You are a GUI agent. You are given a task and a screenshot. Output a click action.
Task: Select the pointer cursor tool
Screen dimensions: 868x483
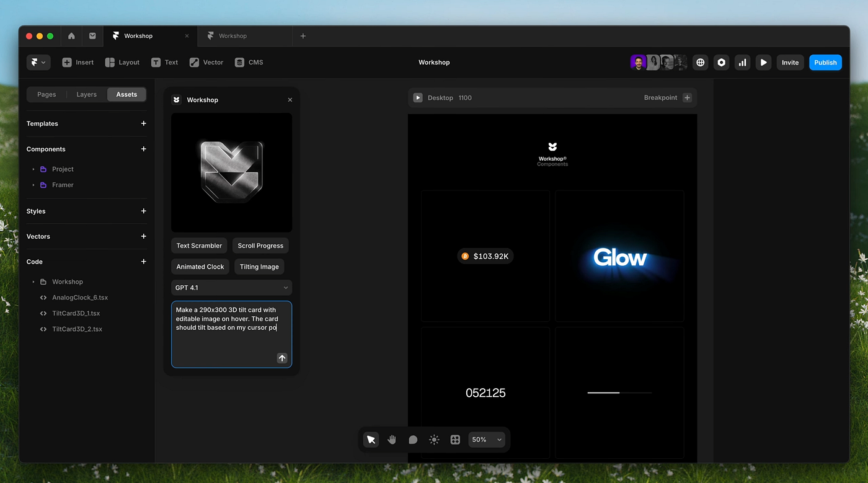pyautogui.click(x=371, y=440)
